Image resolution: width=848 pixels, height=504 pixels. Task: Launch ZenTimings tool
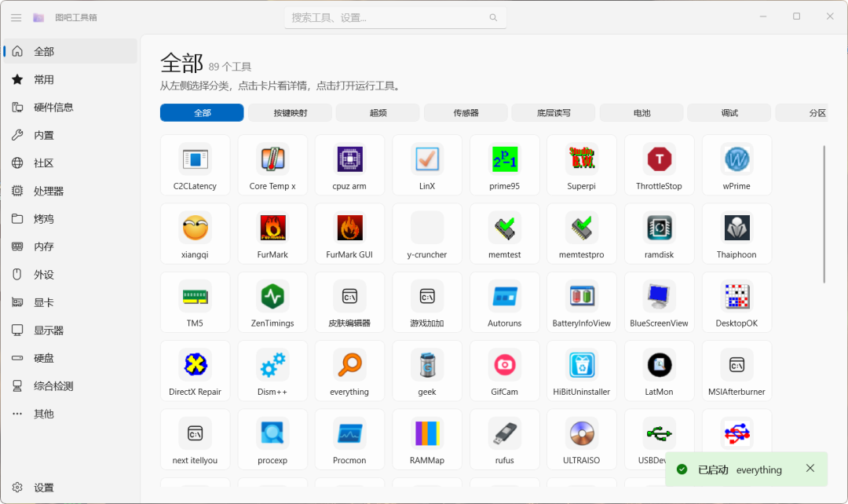(272, 302)
